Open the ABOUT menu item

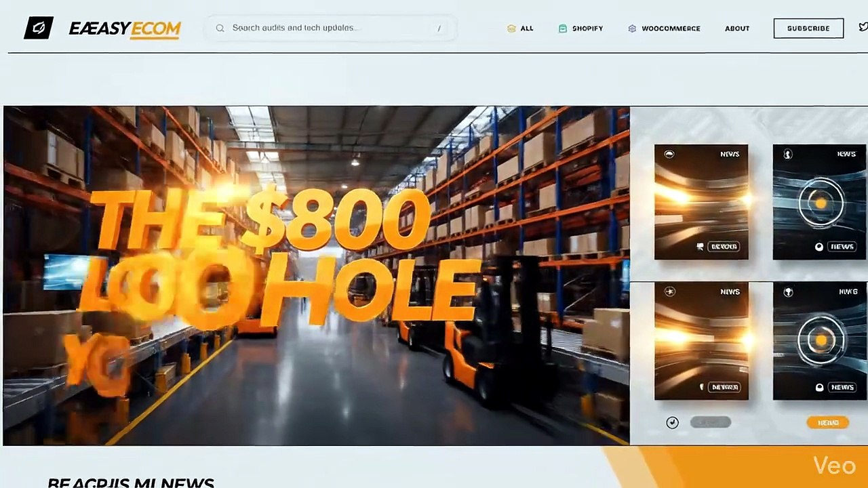point(737,28)
